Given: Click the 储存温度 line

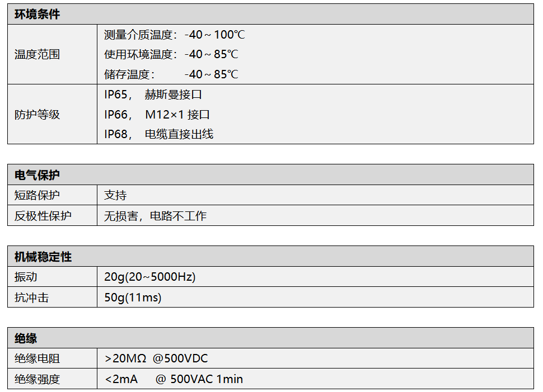Looking at the screenshot, I should pyautogui.click(x=171, y=74).
